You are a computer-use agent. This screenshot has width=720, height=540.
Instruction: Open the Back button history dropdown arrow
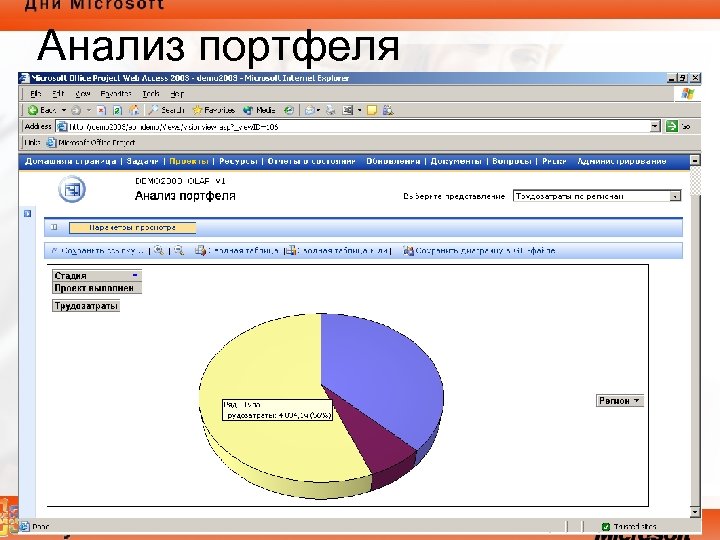[64, 110]
